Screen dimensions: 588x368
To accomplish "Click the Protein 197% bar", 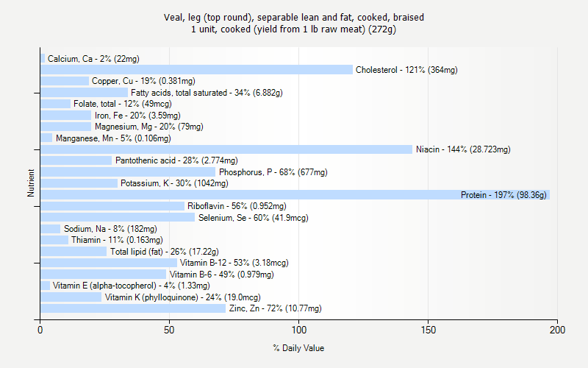I will (295, 194).
